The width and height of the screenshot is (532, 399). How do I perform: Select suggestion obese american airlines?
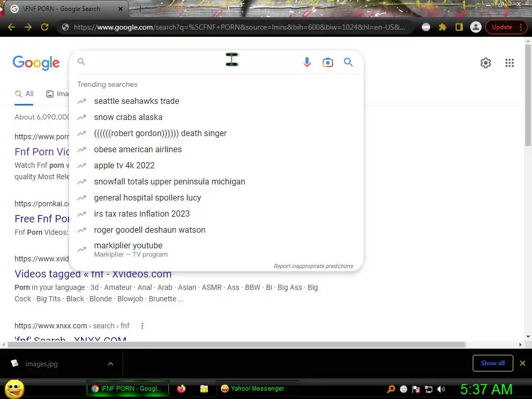point(216,149)
